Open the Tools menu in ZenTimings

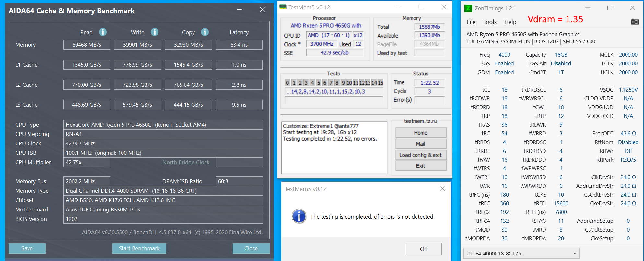pyautogui.click(x=490, y=22)
